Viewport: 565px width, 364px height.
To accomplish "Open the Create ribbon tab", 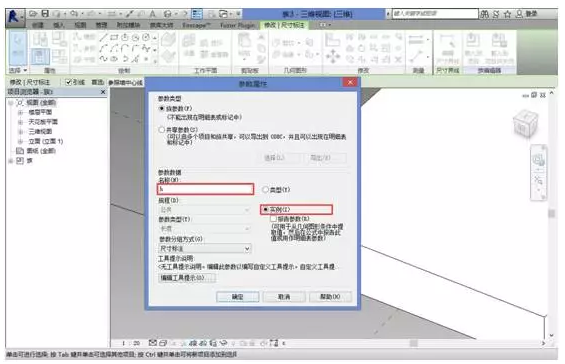I will [x=38, y=25].
